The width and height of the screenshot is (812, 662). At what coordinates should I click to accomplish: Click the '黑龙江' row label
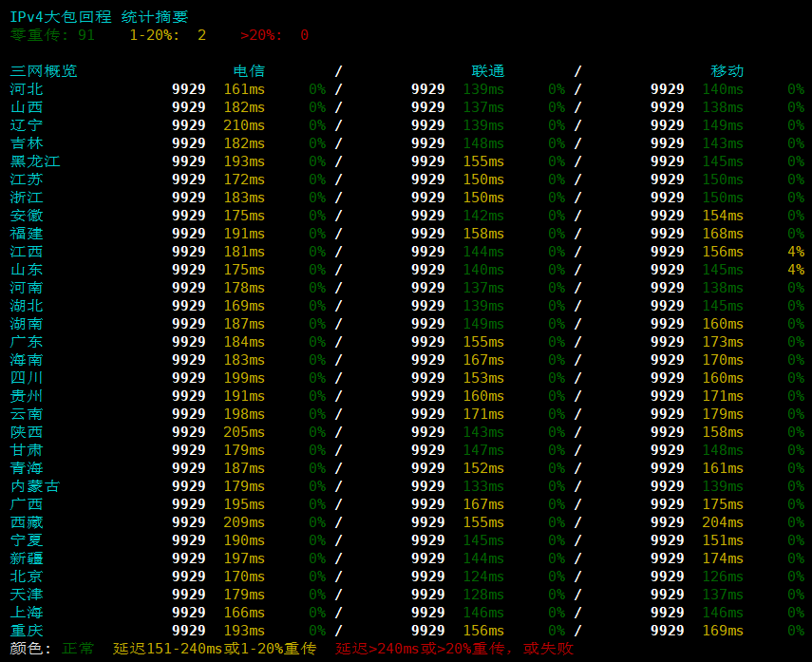point(35,161)
